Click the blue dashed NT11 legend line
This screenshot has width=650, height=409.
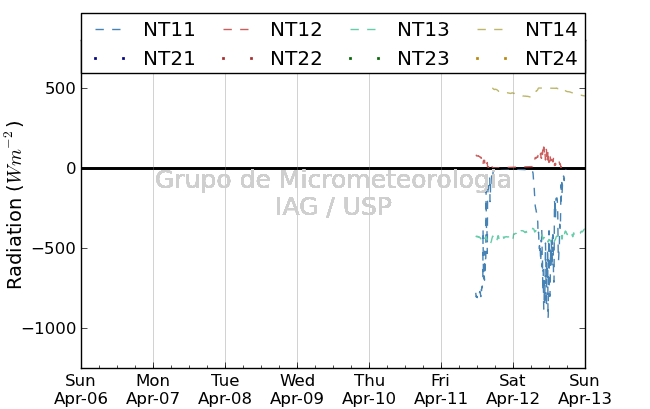point(108,30)
